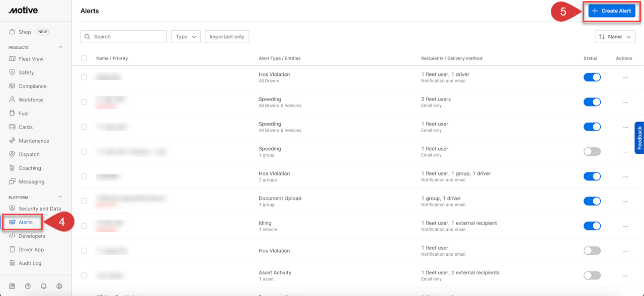Open actions menu for first Hos Violation row

pyautogui.click(x=625, y=77)
